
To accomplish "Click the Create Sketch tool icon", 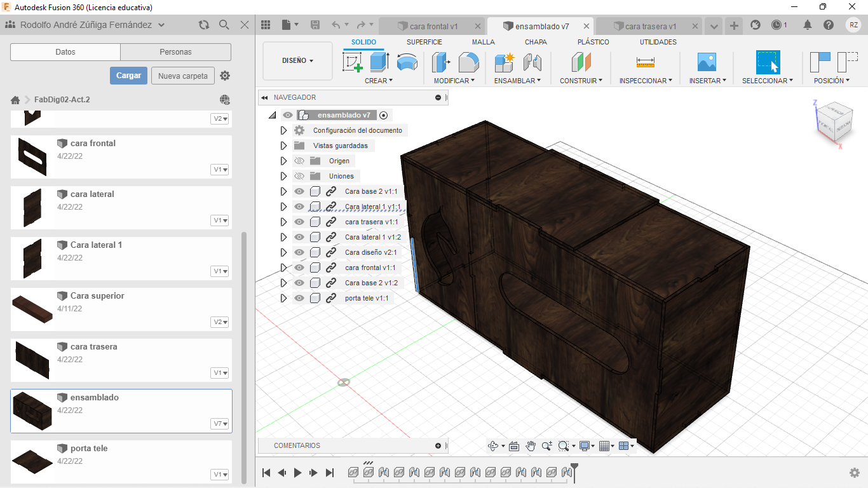I will [x=352, y=62].
